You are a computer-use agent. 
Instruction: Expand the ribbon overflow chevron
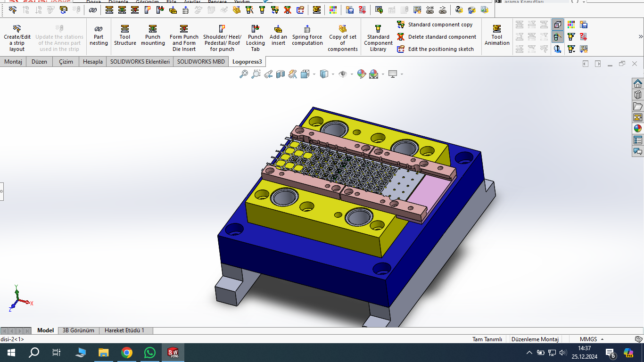(640, 37)
